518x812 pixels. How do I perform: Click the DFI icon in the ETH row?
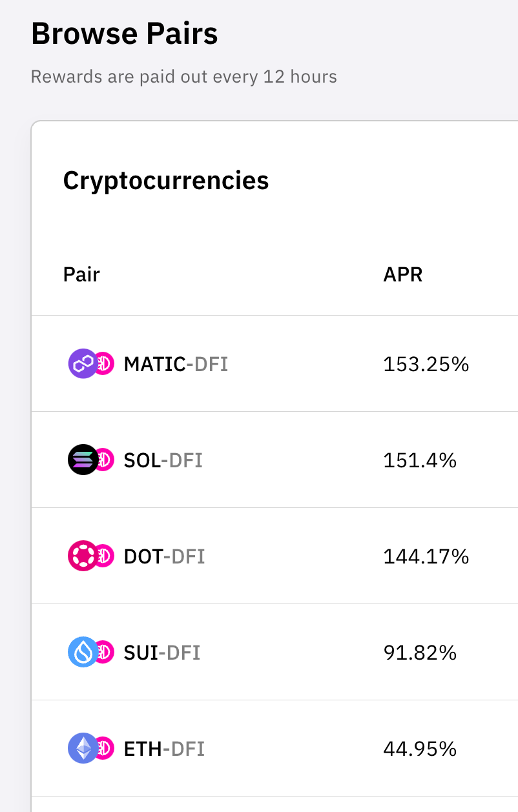click(105, 749)
